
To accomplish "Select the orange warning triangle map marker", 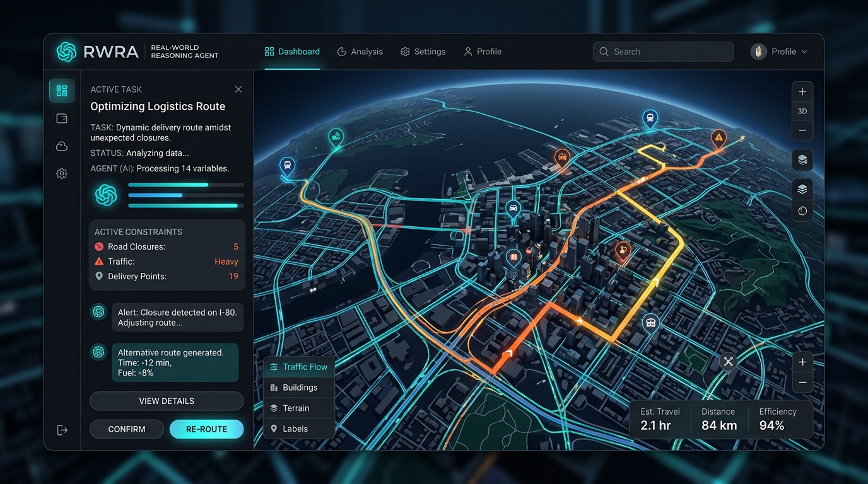I will point(718,139).
